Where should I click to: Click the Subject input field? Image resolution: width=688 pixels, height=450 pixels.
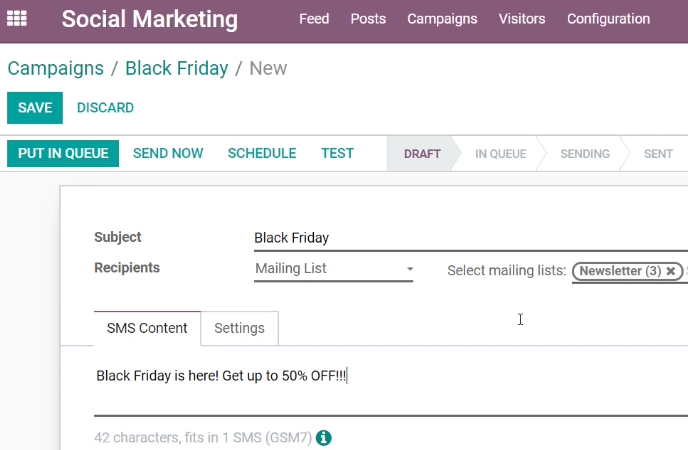[x=471, y=238]
